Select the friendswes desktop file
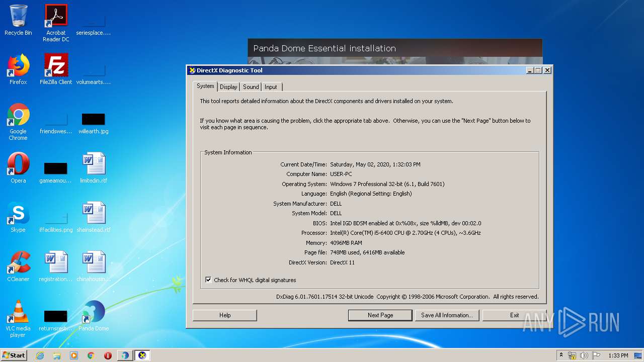Viewport: 644px width, 362px height. click(x=56, y=124)
